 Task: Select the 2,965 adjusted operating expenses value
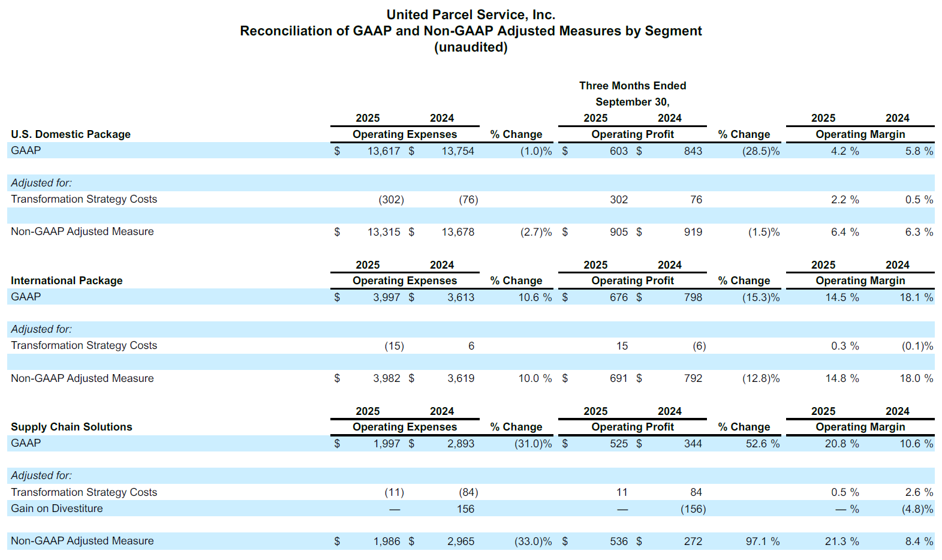[461, 541]
